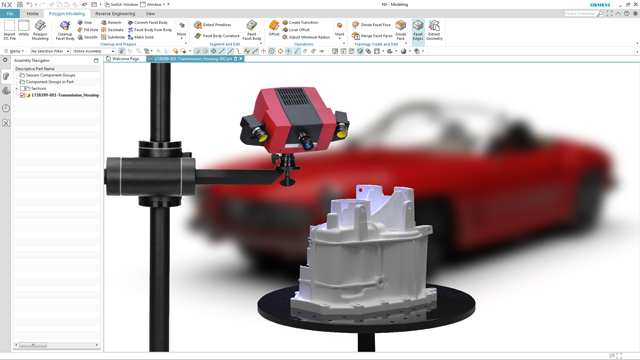Expand the Sections tree node
The width and height of the screenshot is (640, 360).
pyautogui.click(x=17, y=89)
